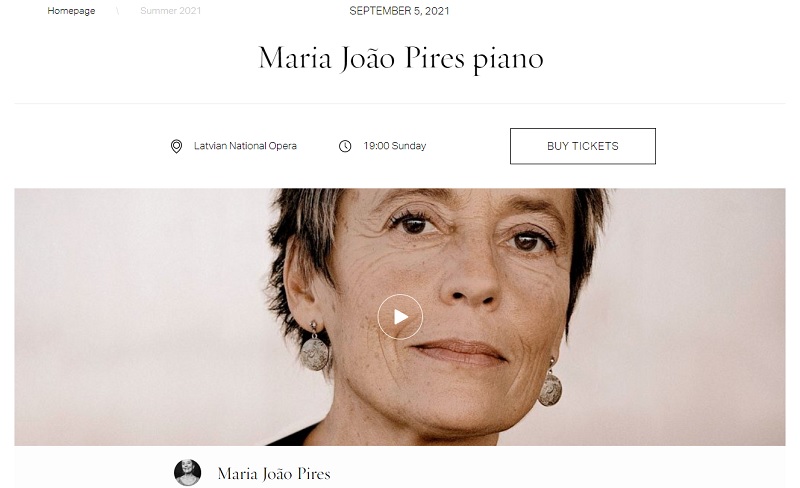Click the pianist portrait video banner
The height and width of the screenshot is (488, 800).
pos(400,317)
